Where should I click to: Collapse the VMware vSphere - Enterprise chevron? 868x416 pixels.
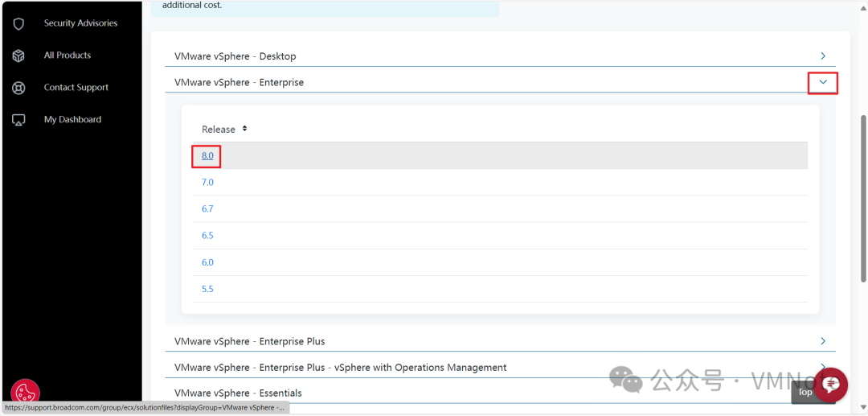click(x=823, y=83)
